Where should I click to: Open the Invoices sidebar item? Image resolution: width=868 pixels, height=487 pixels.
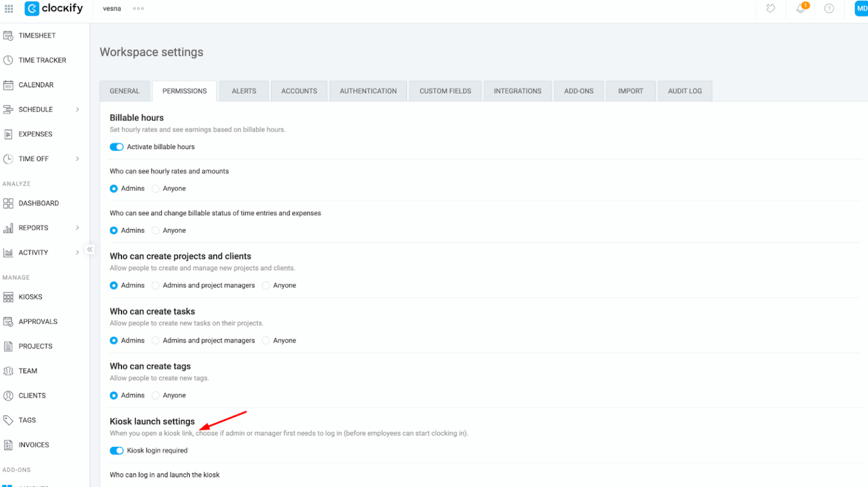[33, 445]
